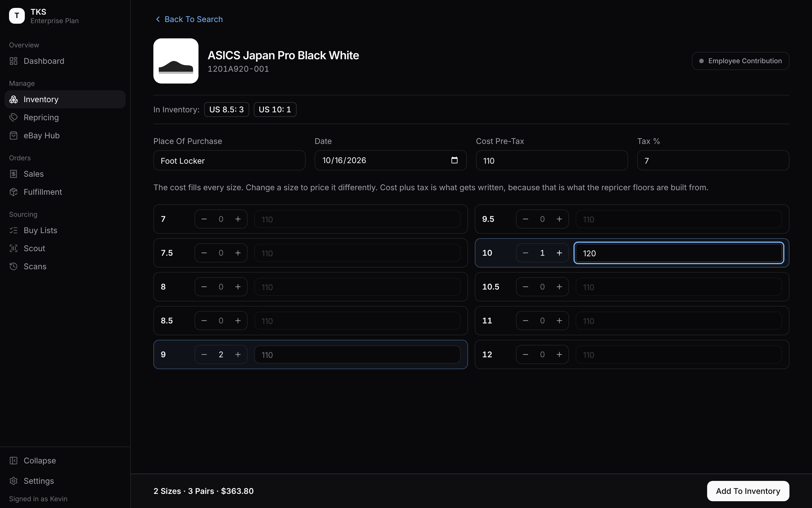Click the size 9 cost field
Viewport: 812px width, 508px height.
357,354
